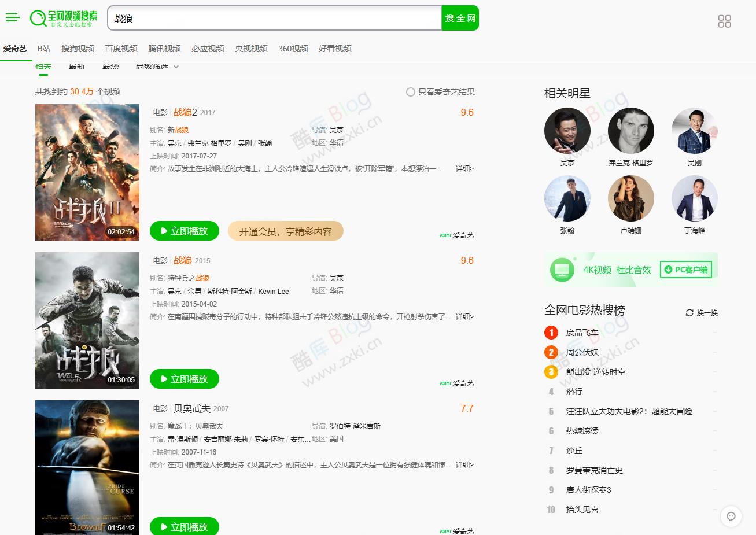Click the play triangle on 贝奥武夫 立即播放 button
Viewport: 756px width, 535px height.
(164, 527)
